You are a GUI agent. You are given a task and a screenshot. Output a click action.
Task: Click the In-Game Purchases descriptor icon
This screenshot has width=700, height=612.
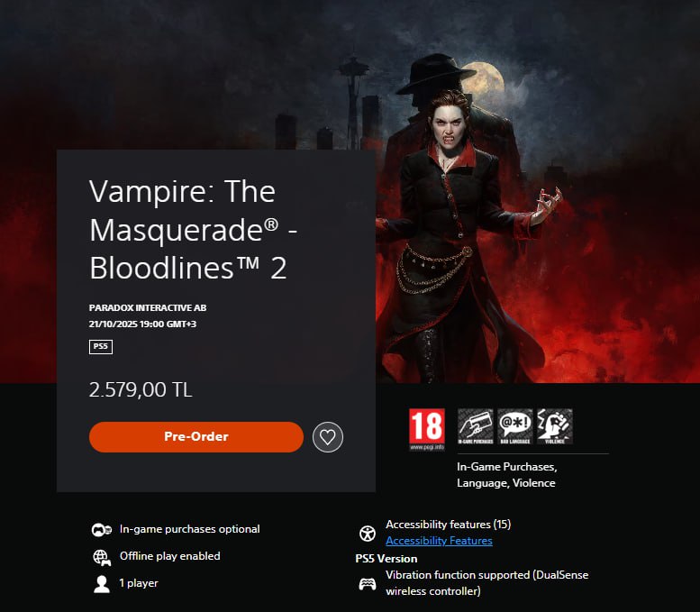click(476, 426)
